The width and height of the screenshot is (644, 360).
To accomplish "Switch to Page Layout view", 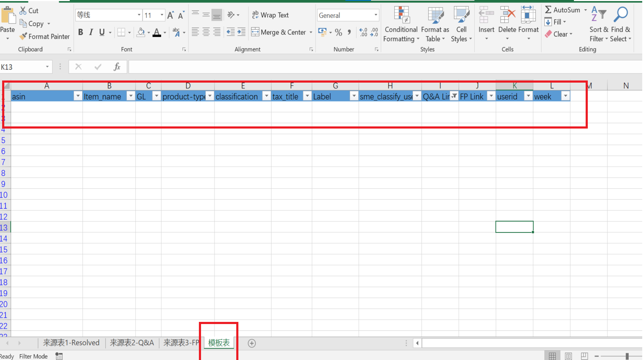I will point(568,356).
